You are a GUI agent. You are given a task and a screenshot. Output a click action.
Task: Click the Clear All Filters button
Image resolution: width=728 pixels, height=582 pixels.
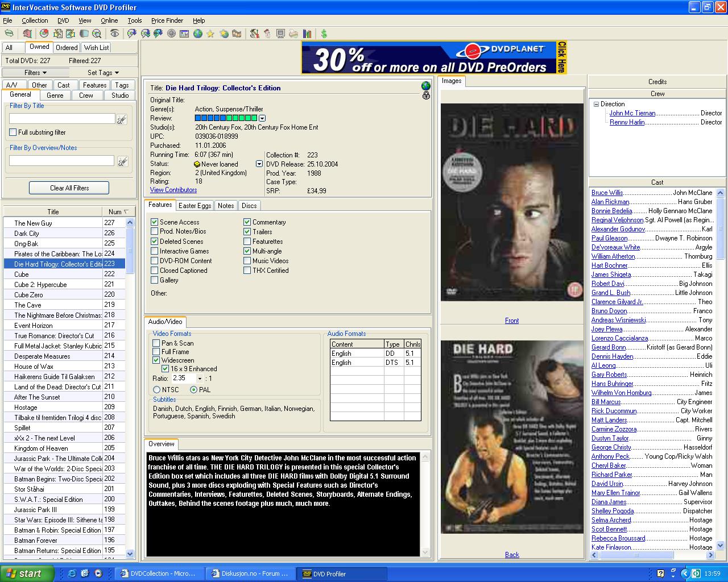(x=69, y=188)
